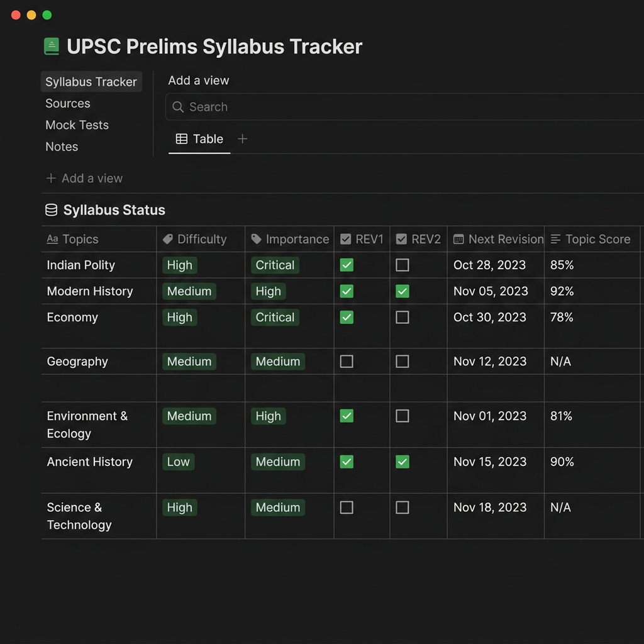Click the yellow minimize window button
Viewport: 644px width, 644px height.
tap(31, 15)
